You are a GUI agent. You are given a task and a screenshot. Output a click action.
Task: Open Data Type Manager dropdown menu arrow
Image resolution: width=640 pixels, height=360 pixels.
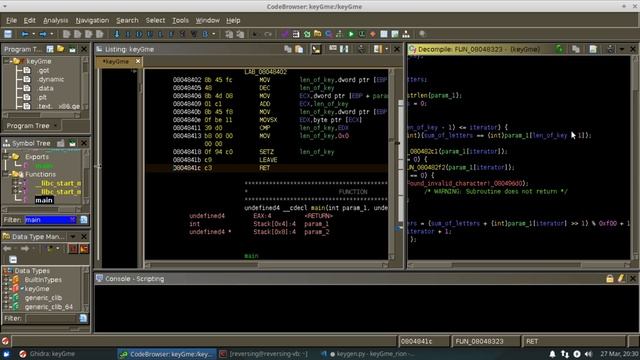tap(73, 237)
